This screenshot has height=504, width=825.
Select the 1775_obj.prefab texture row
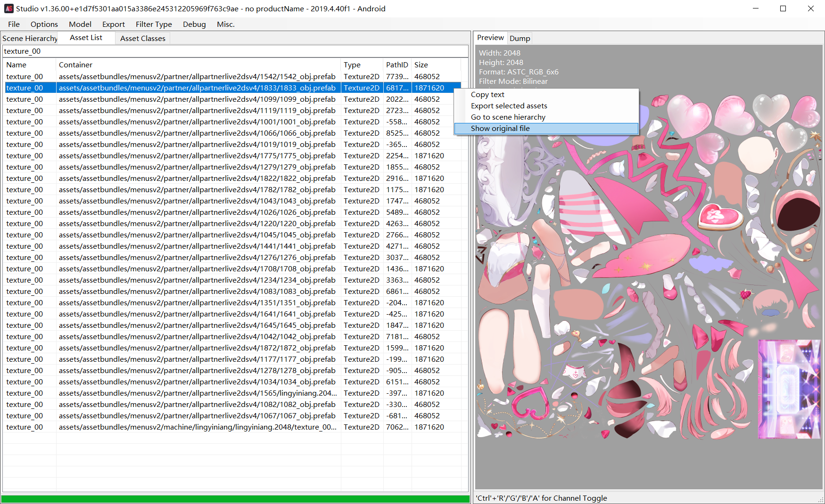[x=232, y=155]
